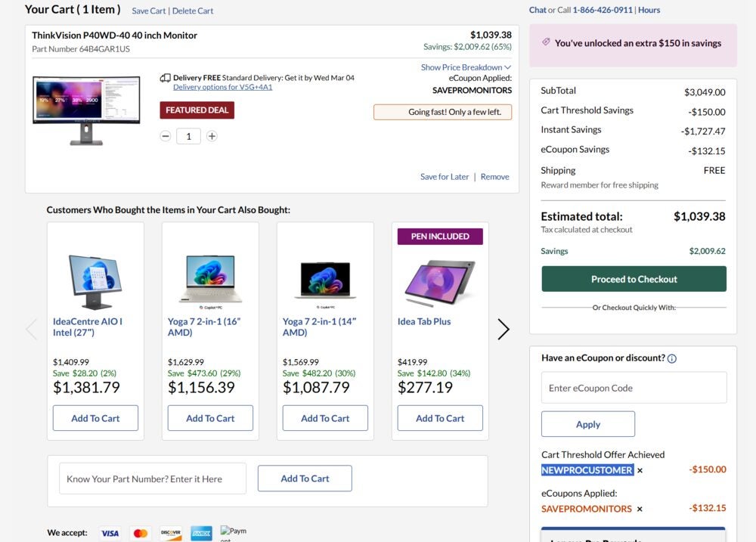Viewport: 756px width, 542px height.
Task: Save the monitor for later
Action: tap(445, 177)
